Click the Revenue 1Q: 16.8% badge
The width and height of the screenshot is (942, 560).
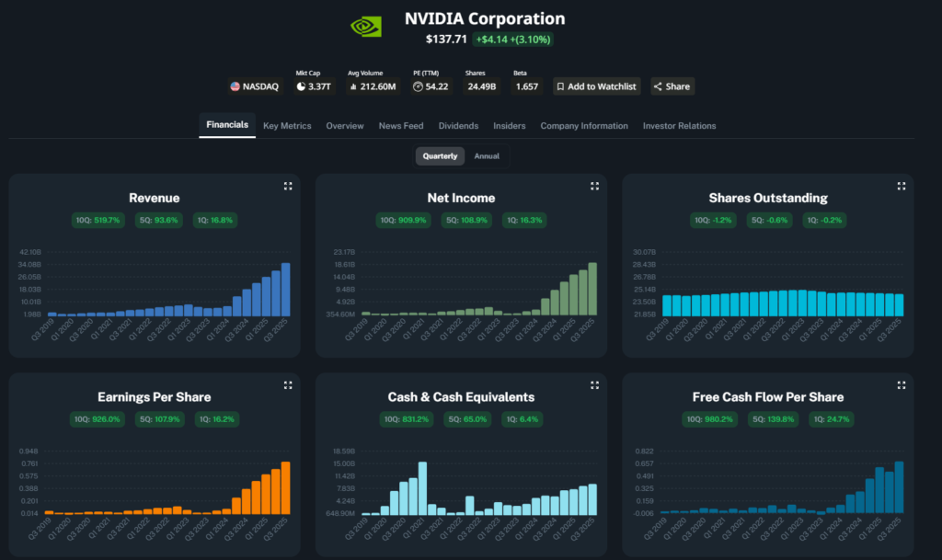pyautogui.click(x=215, y=221)
